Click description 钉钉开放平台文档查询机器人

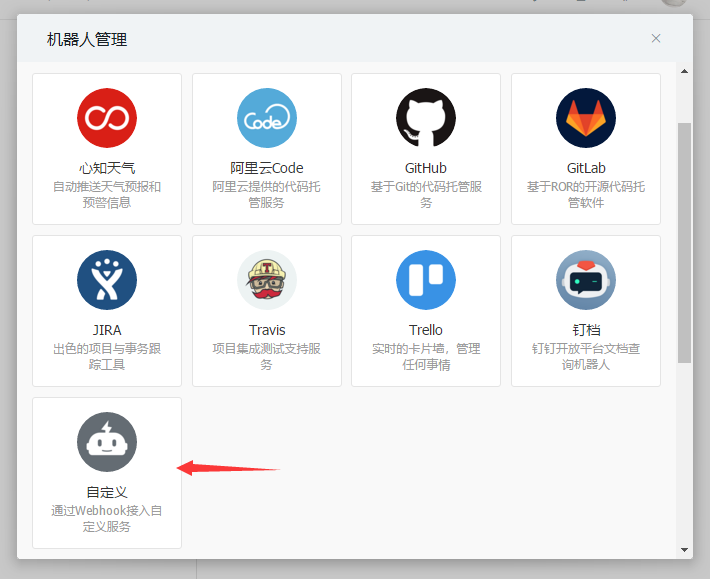[585, 357]
